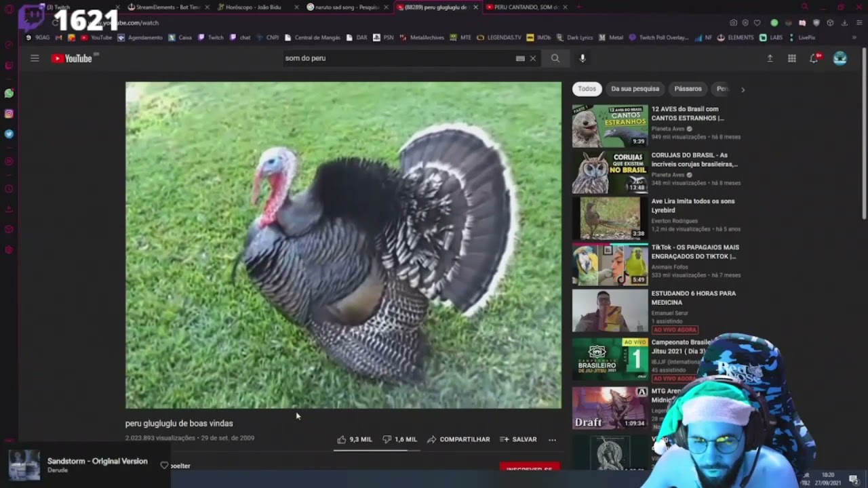Open YouTube apps grid icon
This screenshot has height=488, width=868.
click(x=791, y=58)
